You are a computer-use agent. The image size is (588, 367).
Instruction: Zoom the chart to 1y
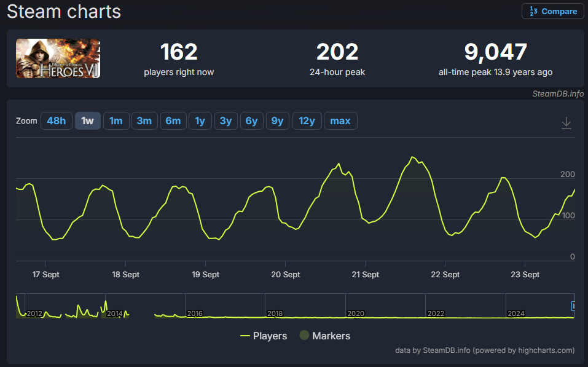pyautogui.click(x=200, y=121)
